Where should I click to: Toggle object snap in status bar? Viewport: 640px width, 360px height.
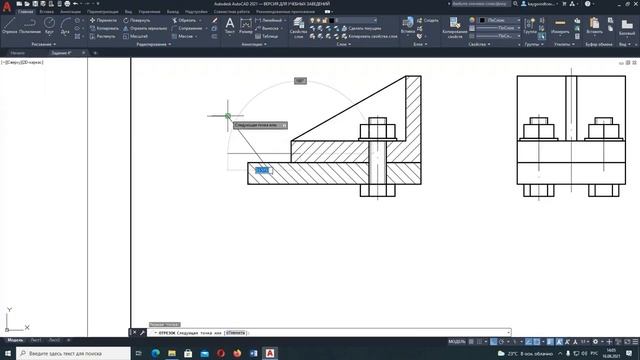click(537, 342)
